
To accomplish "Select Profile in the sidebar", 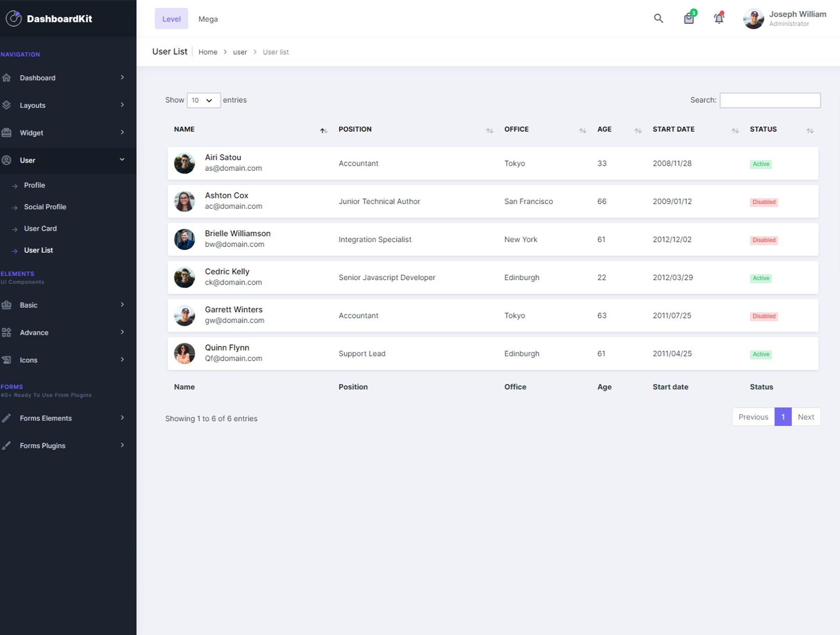I will [35, 185].
